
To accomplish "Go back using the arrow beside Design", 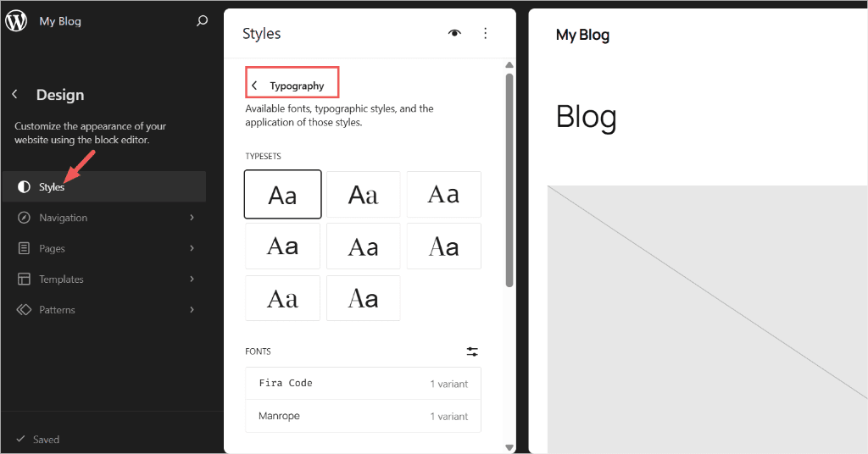I will coord(15,95).
